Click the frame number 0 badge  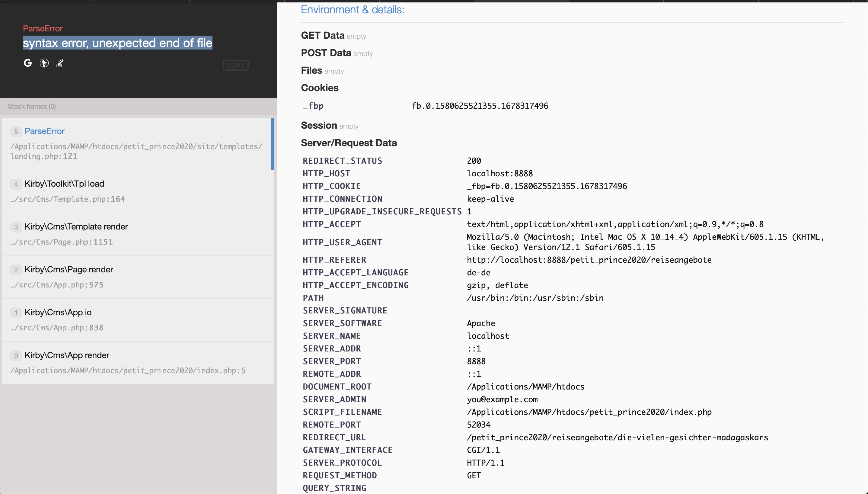point(16,356)
